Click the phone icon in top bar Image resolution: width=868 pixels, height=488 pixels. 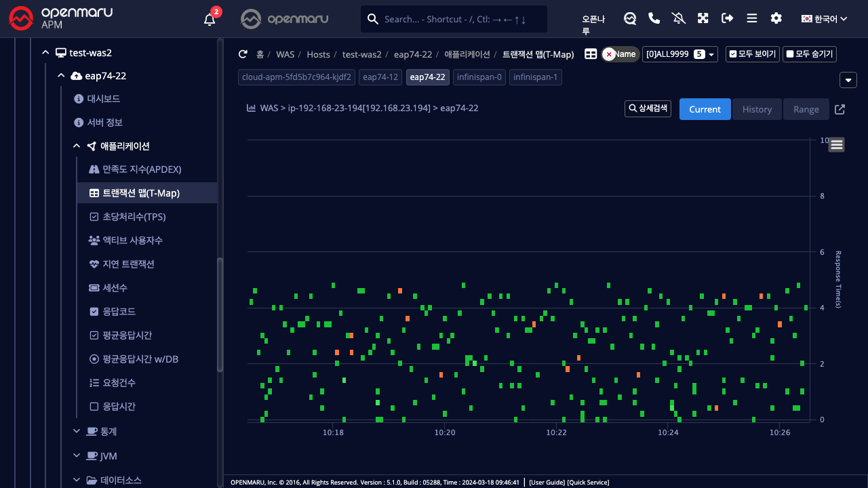(654, 18)
